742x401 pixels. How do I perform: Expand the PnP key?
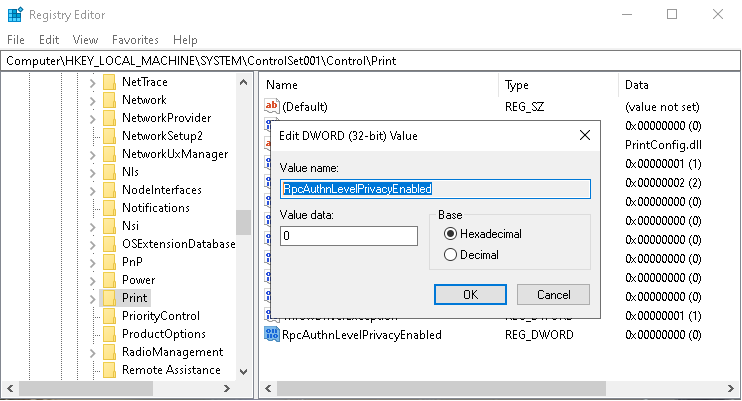click(x=92, y=263)
